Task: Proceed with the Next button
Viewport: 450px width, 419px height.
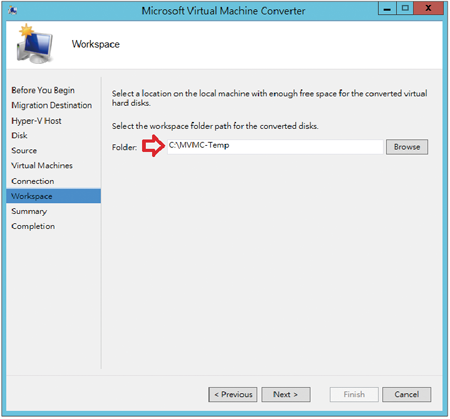Action: 286,395
